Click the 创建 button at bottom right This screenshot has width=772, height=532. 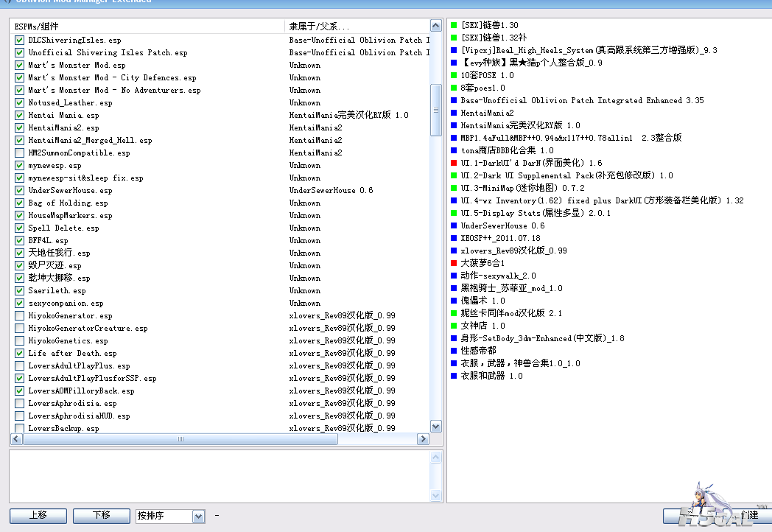(x=717, y=516)
